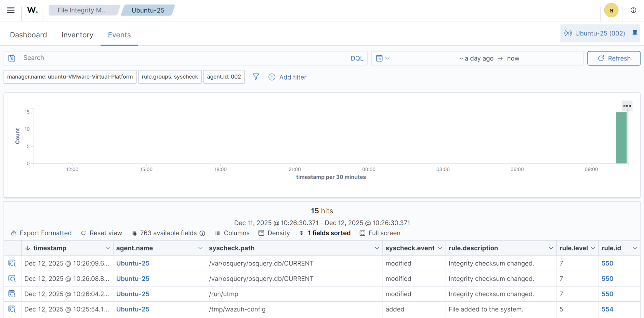Click the saved query disk icon
644x318 pixels.
click(12, 58)
